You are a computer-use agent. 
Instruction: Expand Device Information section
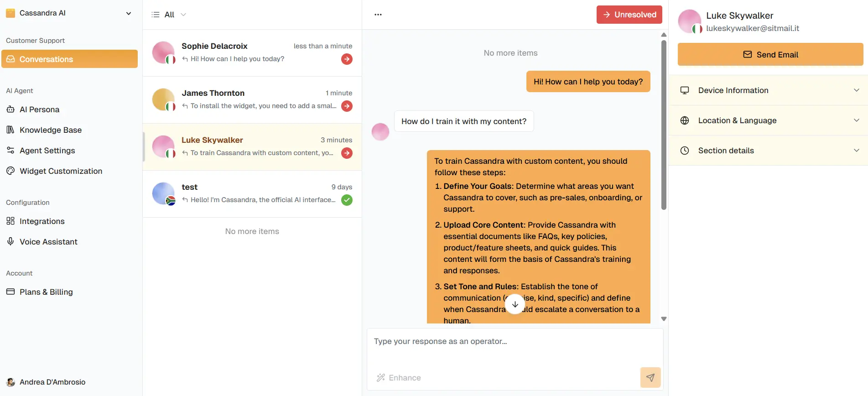click(x=769, y=90)
